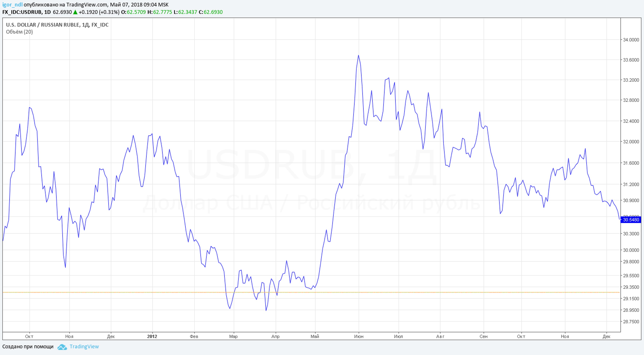Click the U.S. DOLLAR / RUSSIAN RUBLE chart title
Image resolution: width=644 pixels, height=355 pixels.
pyautogui.click(x=57, y=25)
